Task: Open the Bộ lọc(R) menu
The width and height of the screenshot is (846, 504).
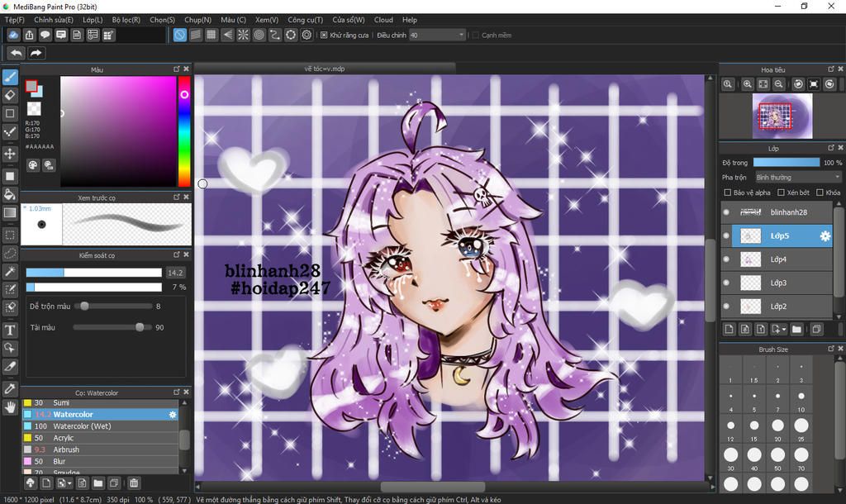Action: 126,20
